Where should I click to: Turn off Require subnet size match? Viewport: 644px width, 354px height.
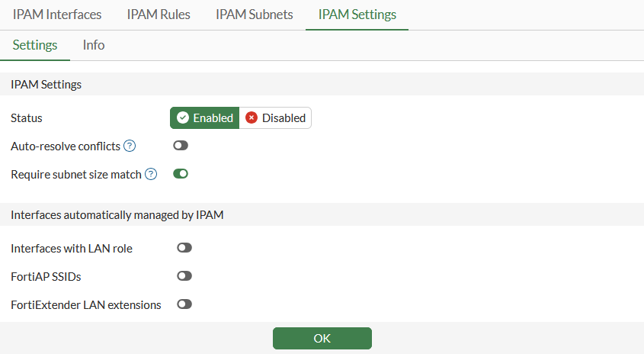(x=181, y=174)
